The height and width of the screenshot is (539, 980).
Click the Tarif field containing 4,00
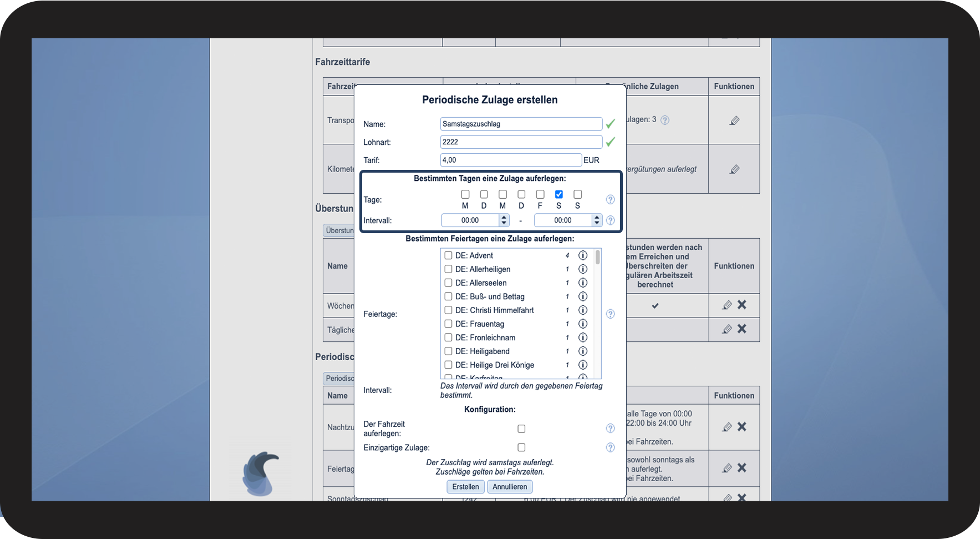(511, 160)
